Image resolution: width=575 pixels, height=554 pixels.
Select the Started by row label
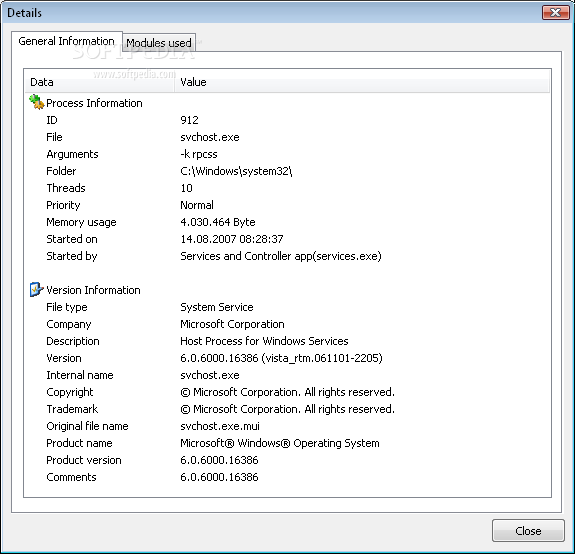coord(72,256)
